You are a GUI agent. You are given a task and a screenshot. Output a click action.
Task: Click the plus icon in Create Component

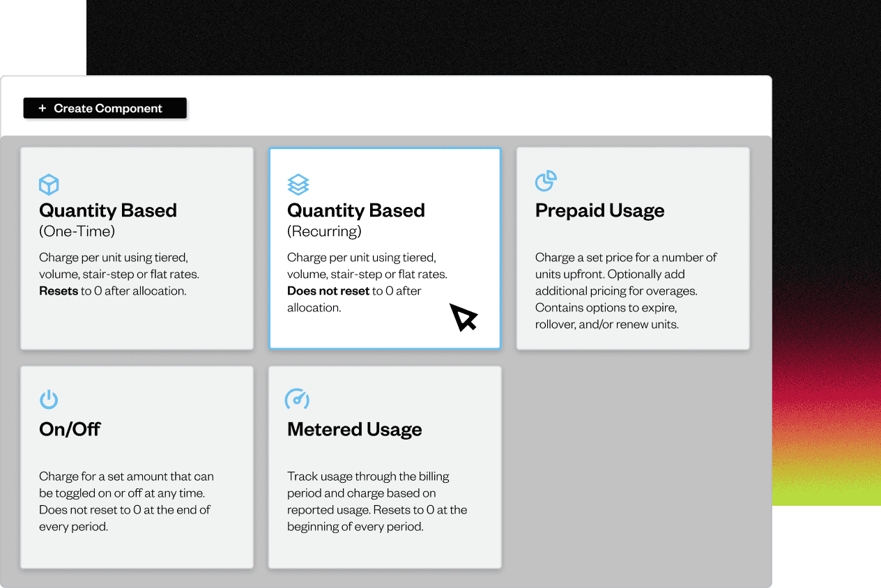[x=43, y=108]
